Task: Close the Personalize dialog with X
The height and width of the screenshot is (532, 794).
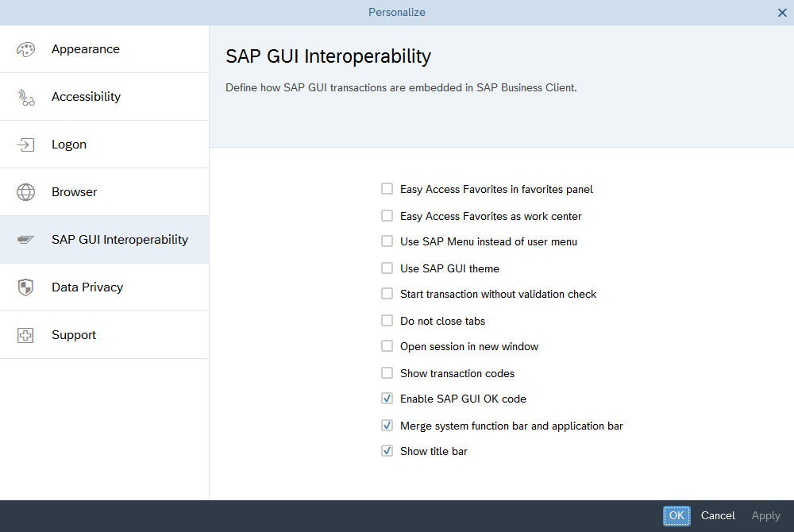Action: click(782, 13)
